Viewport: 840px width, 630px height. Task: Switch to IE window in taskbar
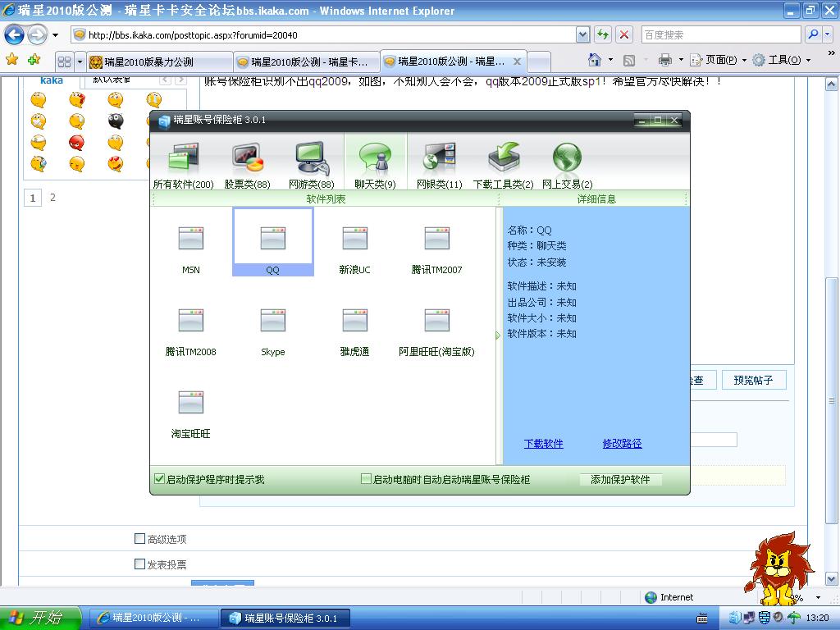(x=153, y=618)
